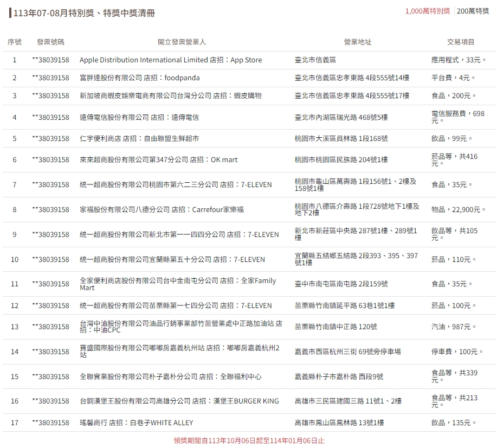
Task: Select the Apple Distribution International Limited vendor cell
Action: [x=171, y=60]
